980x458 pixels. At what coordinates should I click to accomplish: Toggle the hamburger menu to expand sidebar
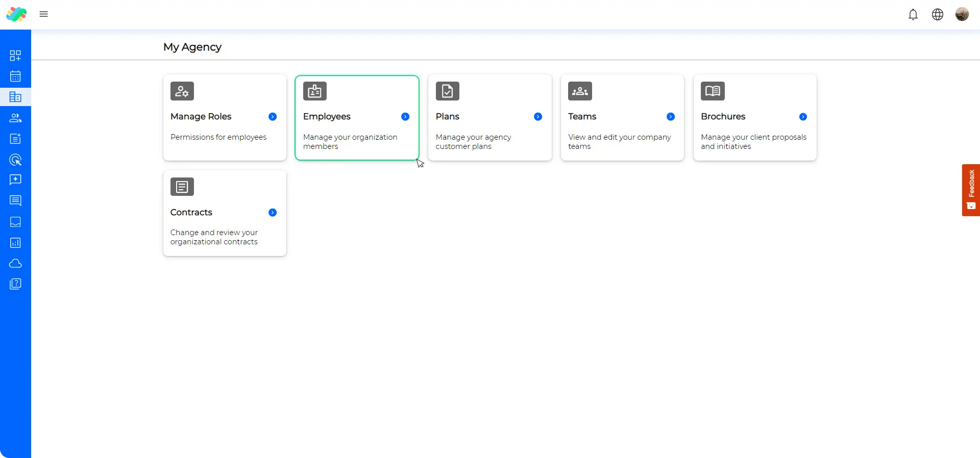44,14
